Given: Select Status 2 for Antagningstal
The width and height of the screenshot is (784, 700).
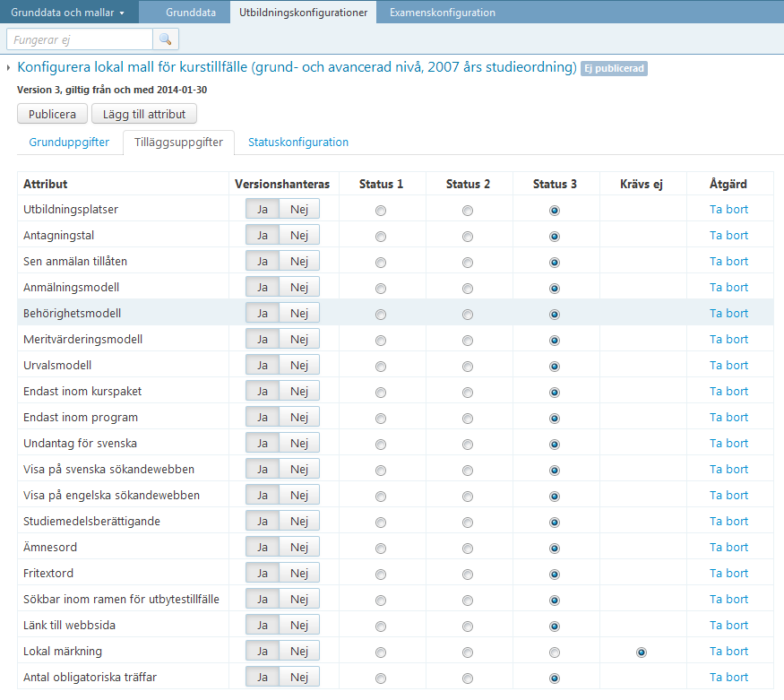Looking at the screenshot, I should 468,237.
